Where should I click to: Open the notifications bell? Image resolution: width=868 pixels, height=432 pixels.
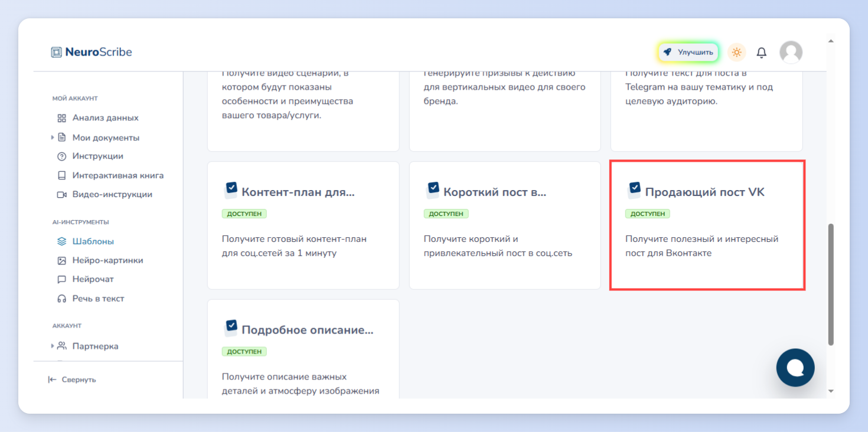[762, 53]
